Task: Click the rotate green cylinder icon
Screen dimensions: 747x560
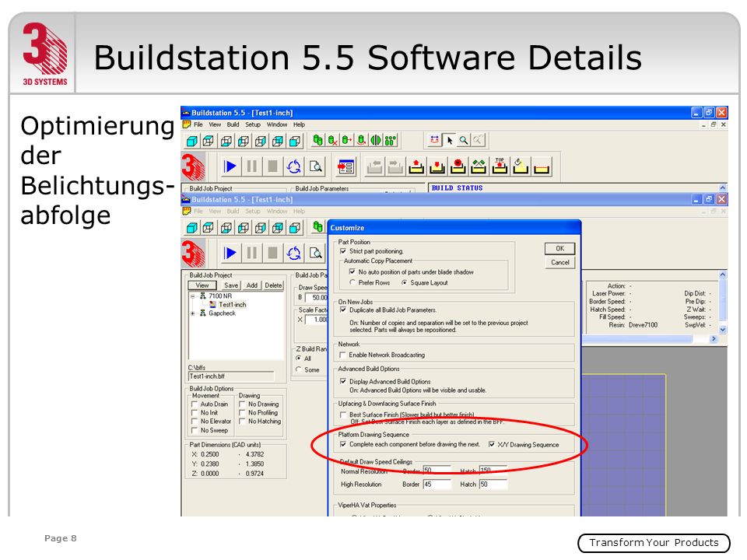Action: click(362, 140)
